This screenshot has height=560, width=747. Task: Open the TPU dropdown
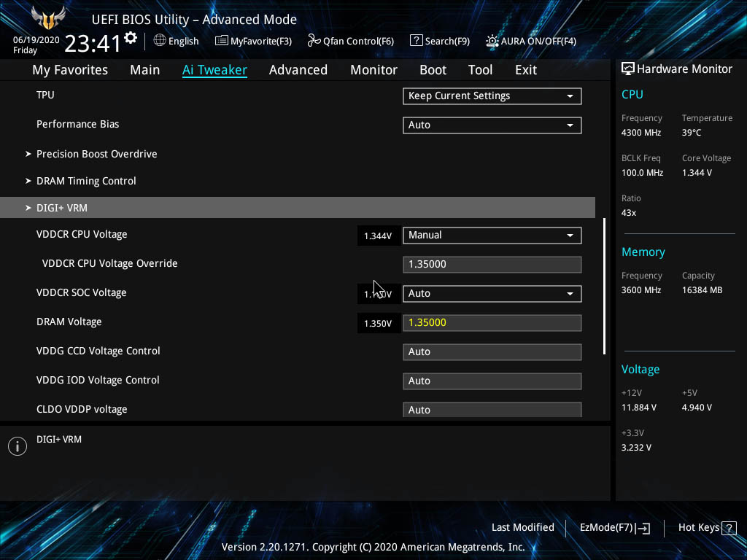pos(492,96)
